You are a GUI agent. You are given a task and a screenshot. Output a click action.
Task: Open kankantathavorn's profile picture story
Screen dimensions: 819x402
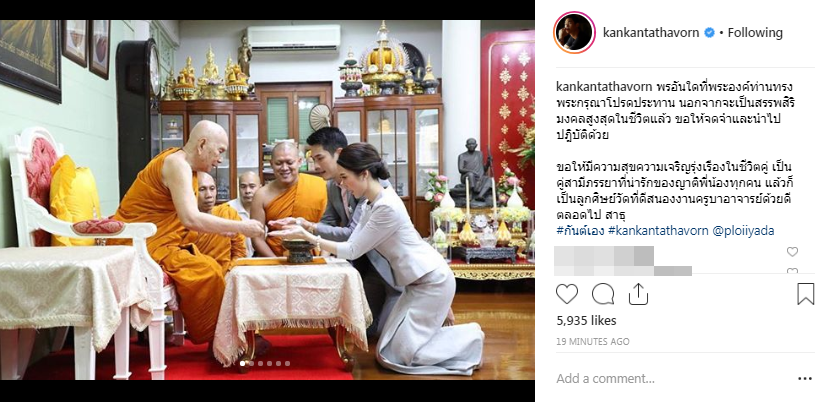point(575,32)
